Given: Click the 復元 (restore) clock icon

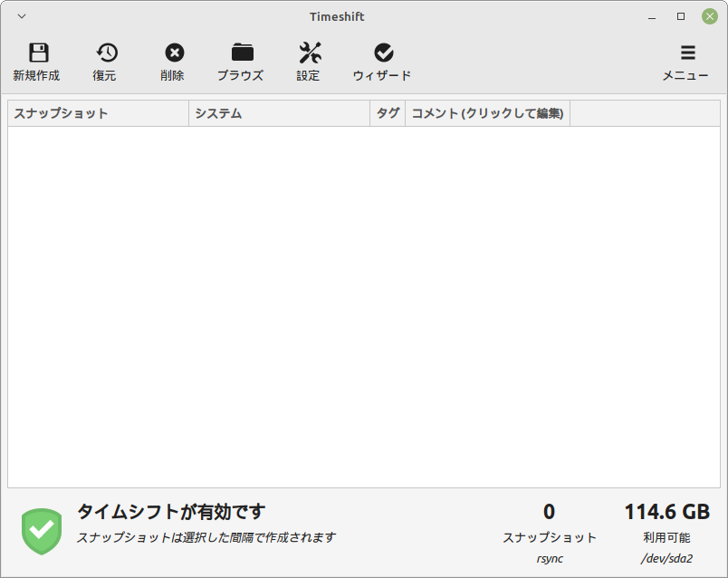Looking at the screenshot, I should coord(107,53).
